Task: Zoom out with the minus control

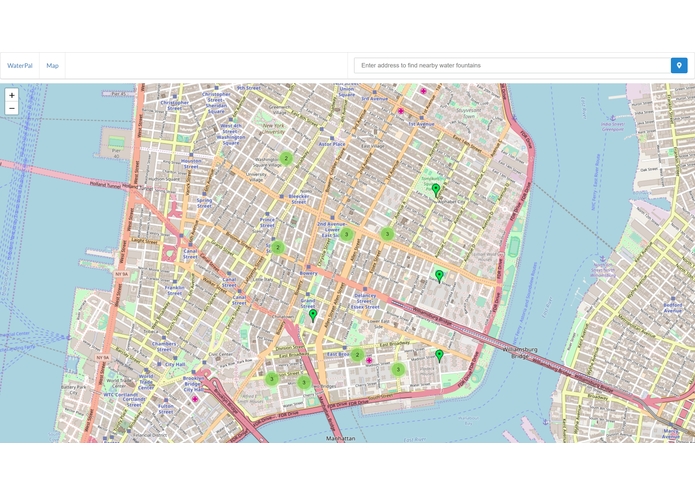Action: point(12,108)
